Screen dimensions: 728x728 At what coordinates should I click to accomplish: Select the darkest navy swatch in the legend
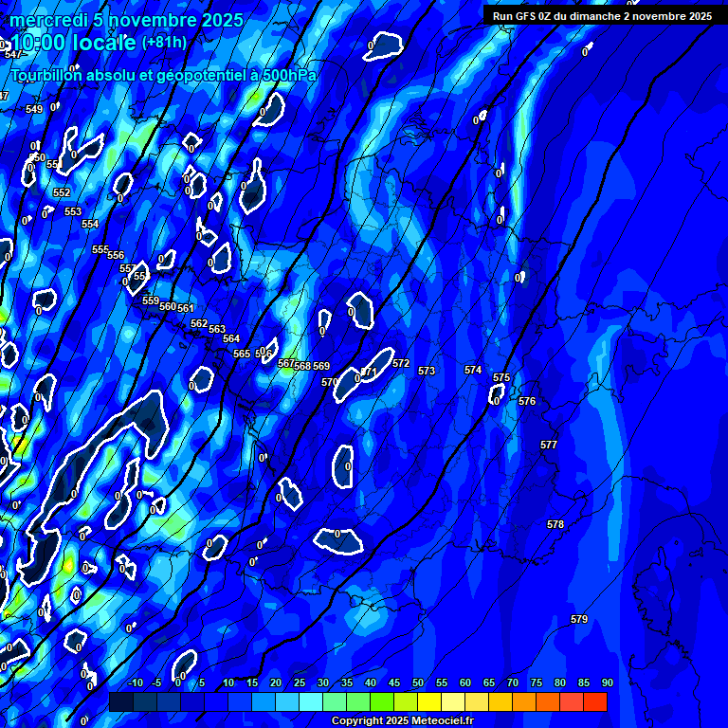121,701
